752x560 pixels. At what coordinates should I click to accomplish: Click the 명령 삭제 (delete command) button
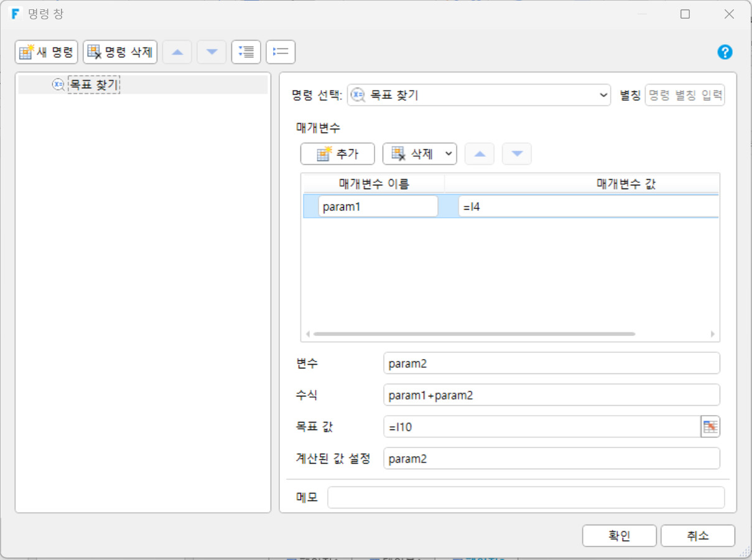pyautogui.click(x=120, y=52)
